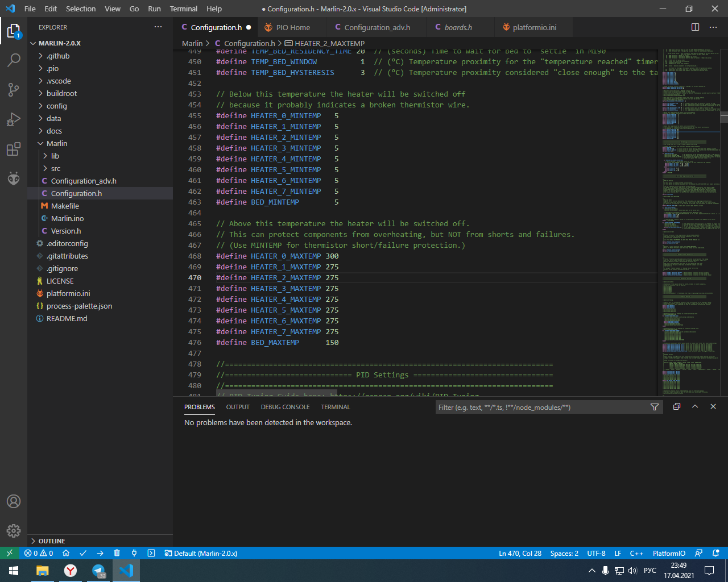This screenshot has width=728, height=582.
Task: Open the Extensions view
Action: (x=14, y=149)
